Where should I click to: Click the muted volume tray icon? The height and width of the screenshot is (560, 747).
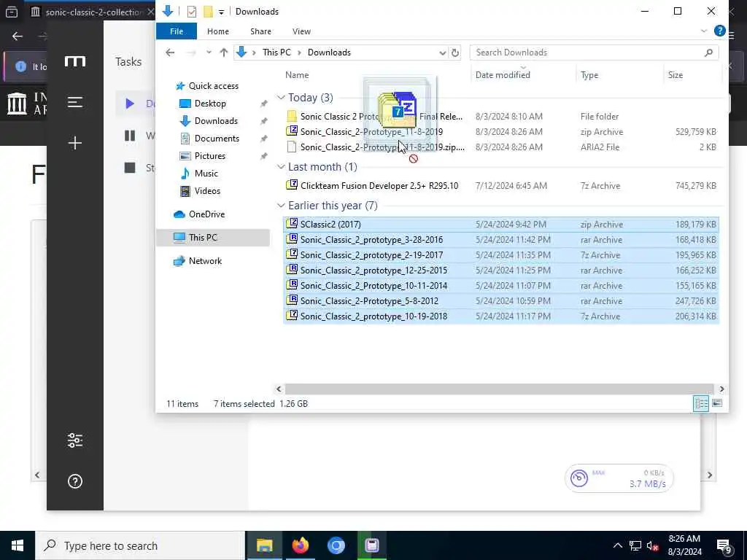coord(652,545)
